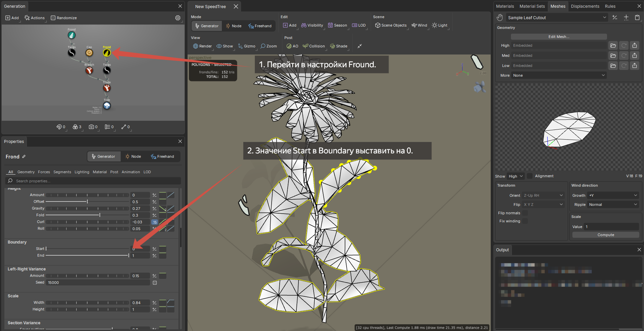
Task: Select the Frond node at the top of the tree graph
Action: 72,35
